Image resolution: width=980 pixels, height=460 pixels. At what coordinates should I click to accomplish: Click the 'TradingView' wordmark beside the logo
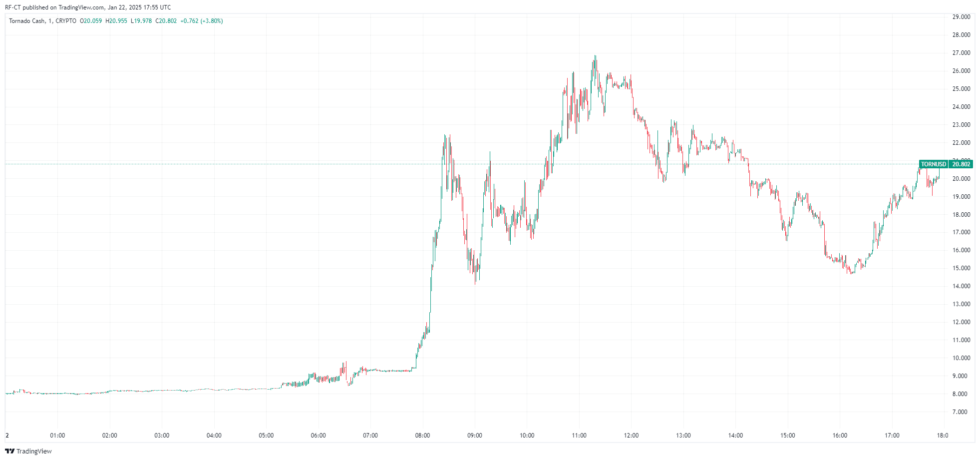point(34,451)
